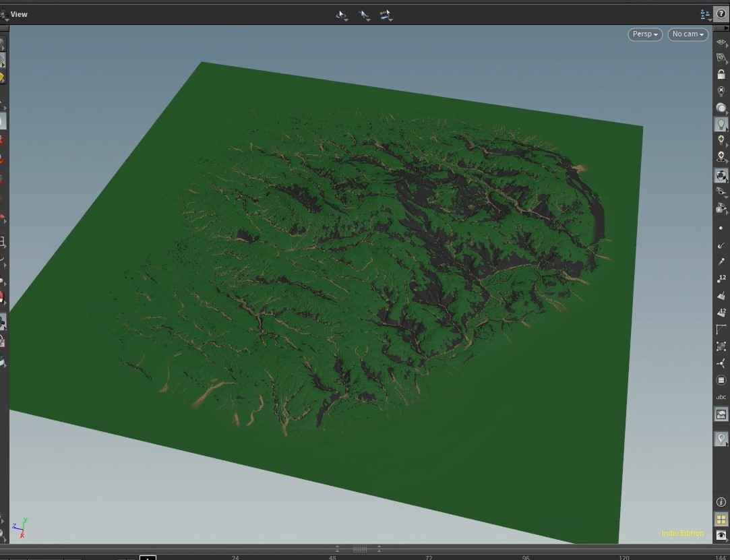Open the flipbook render glasses icon menu
The width and height of the screenshot is (730, 560).
click(721, 208)
